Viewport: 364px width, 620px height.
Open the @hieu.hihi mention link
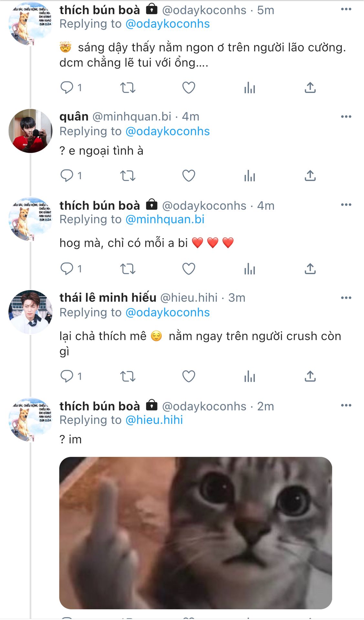point(154,420)
